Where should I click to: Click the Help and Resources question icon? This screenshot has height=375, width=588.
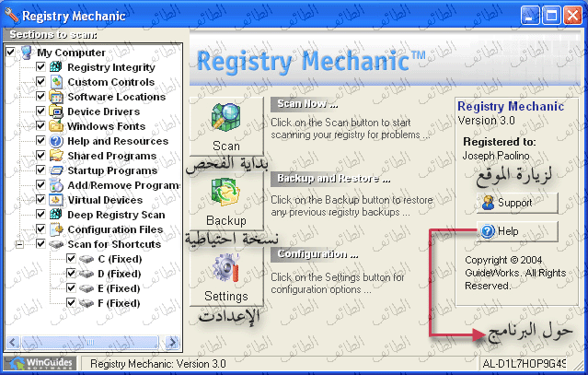(56, 141)
